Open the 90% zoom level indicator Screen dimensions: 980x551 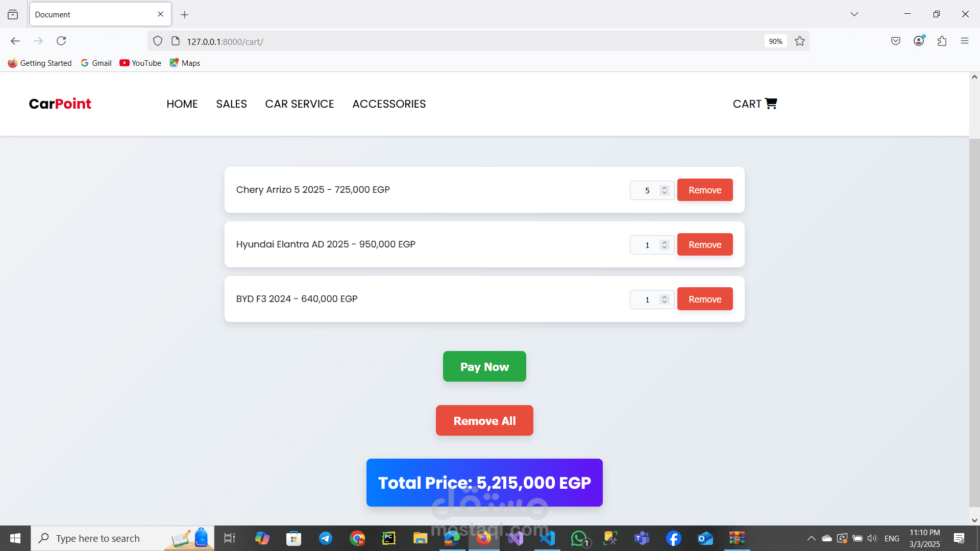(x=775, y=41)
